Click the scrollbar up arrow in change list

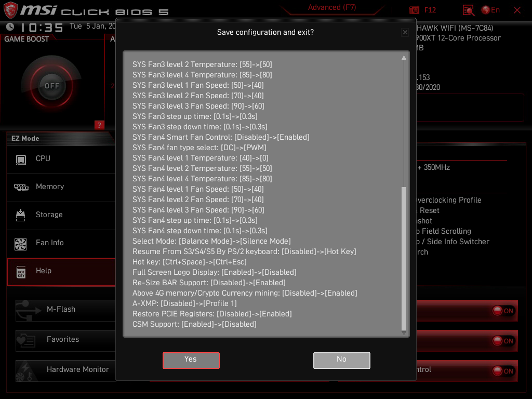(404, 57)
